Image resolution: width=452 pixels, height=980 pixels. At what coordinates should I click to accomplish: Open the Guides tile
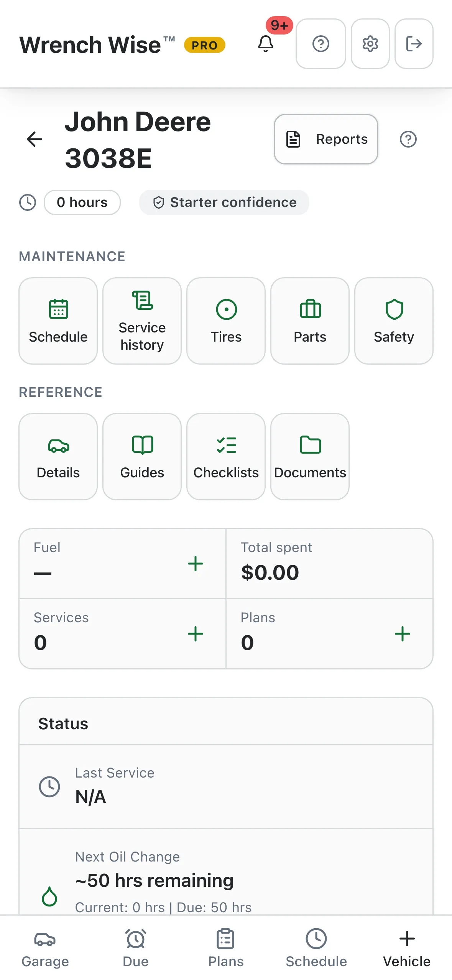click(x=142, y=457)
